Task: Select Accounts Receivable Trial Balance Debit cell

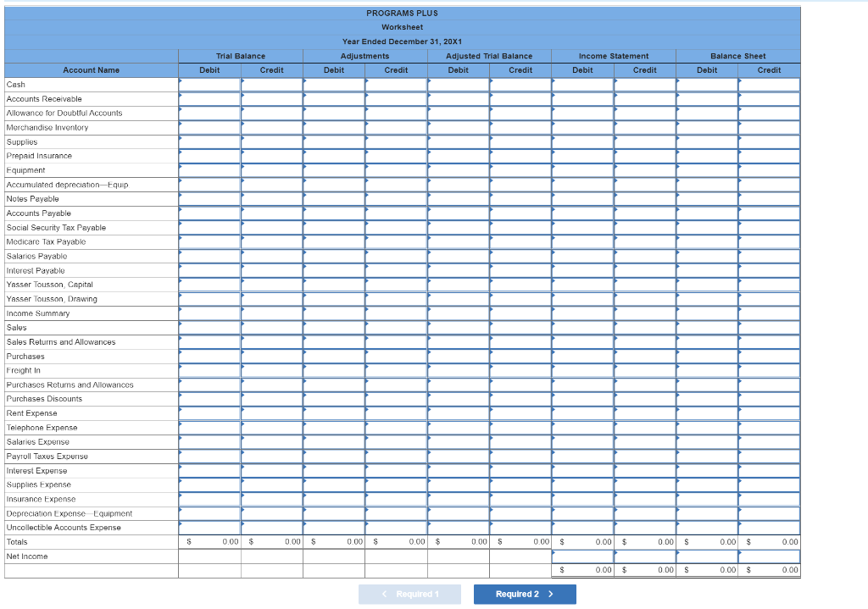Action: (210, 99)
